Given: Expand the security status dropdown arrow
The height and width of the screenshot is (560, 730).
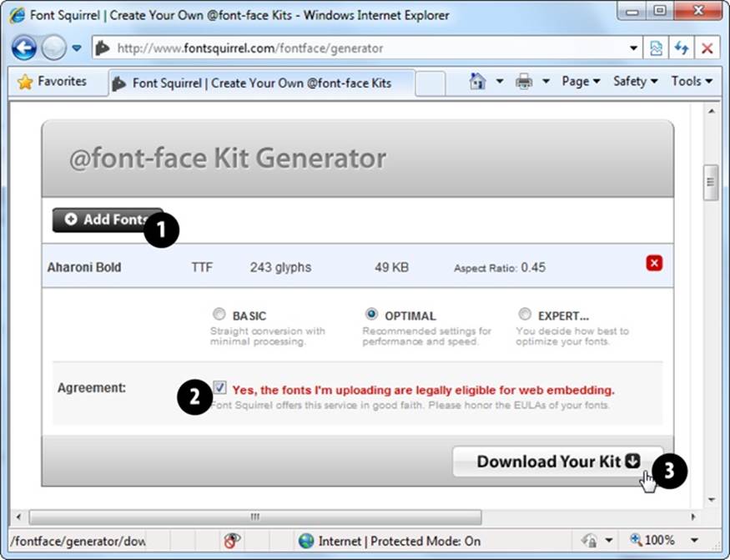Looking at the screenshot, I should coord(608,541).
